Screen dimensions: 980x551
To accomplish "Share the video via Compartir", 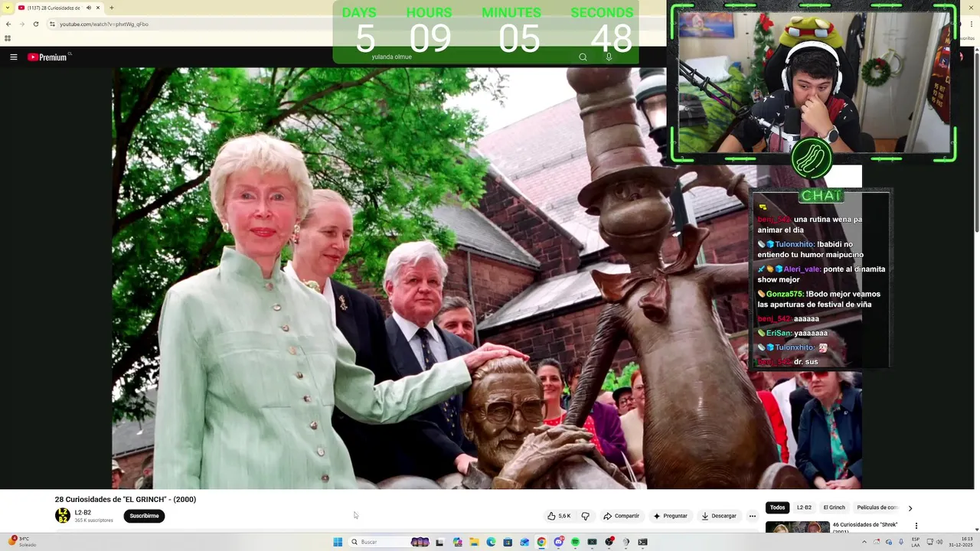I will click(x=621, y=516).
